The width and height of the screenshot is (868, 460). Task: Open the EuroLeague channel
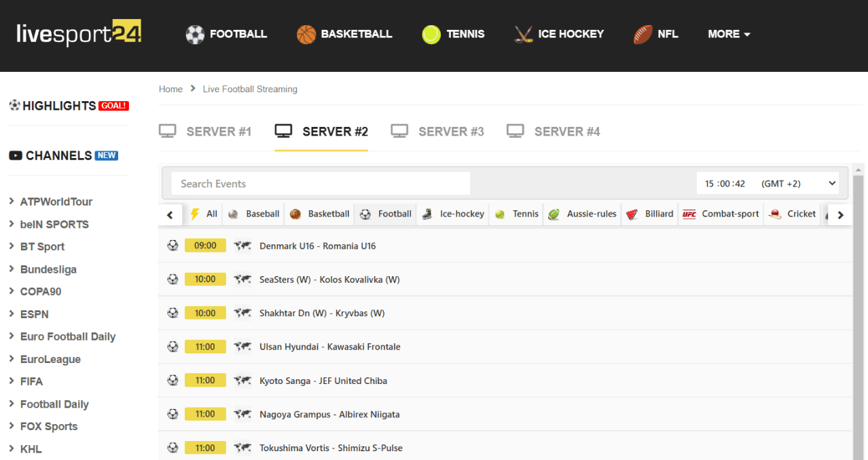point(50,360)
